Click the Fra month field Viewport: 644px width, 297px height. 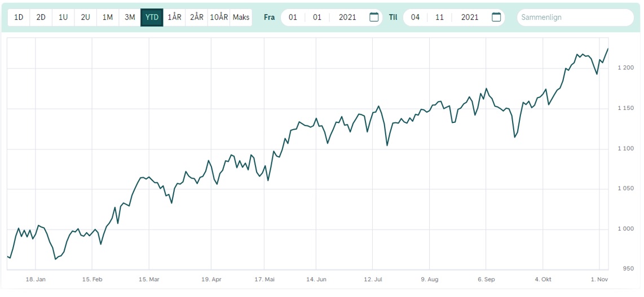(317, 17)
